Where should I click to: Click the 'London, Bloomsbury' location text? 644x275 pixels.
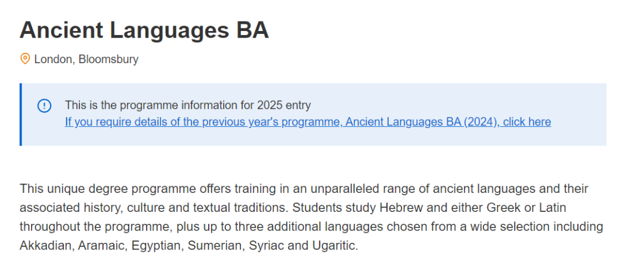click(86, 60)
